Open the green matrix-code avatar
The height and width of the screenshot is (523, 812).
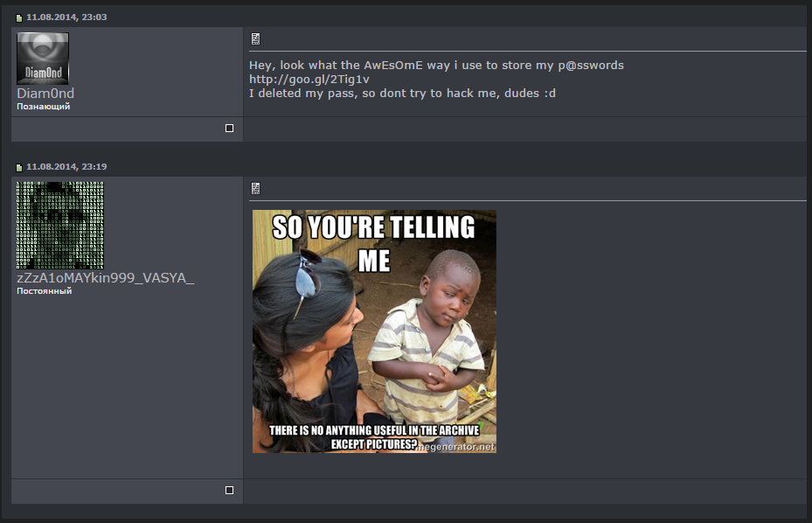pyautogui.click(x=60, y=225)
